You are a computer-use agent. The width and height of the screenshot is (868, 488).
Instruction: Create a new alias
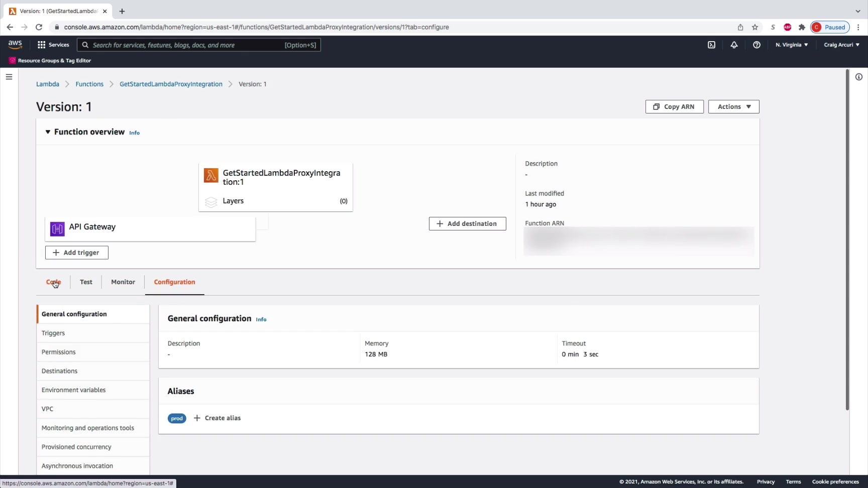point(218,418)
